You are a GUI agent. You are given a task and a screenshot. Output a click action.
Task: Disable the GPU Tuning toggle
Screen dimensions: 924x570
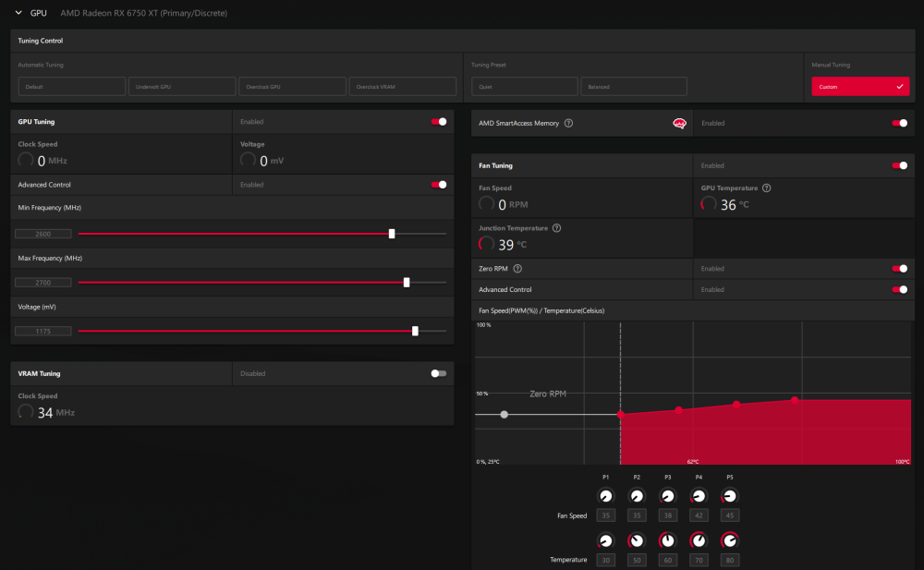439,121
